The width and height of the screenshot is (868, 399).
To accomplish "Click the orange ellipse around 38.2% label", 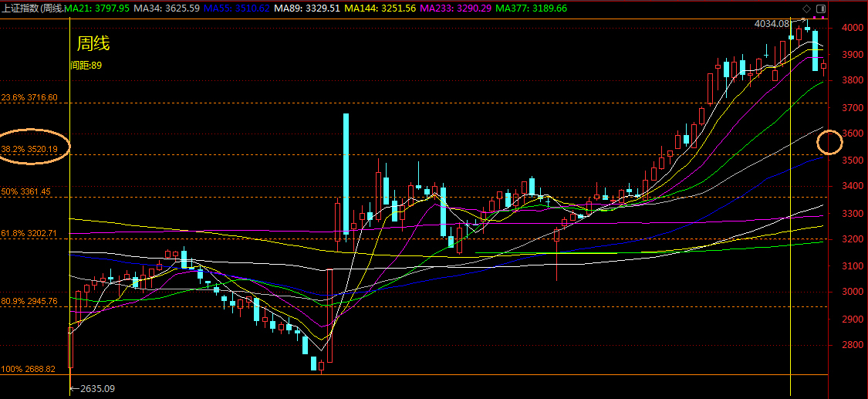I will coord(35,147).
